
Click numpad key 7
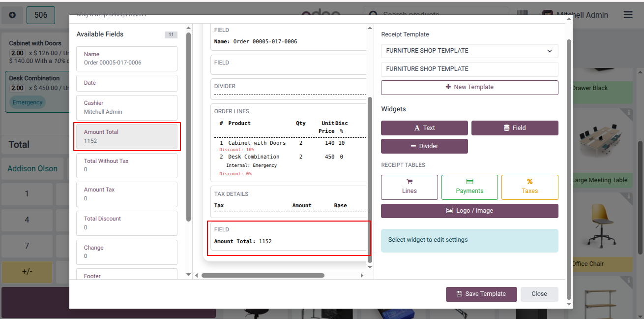click(27, 246)
